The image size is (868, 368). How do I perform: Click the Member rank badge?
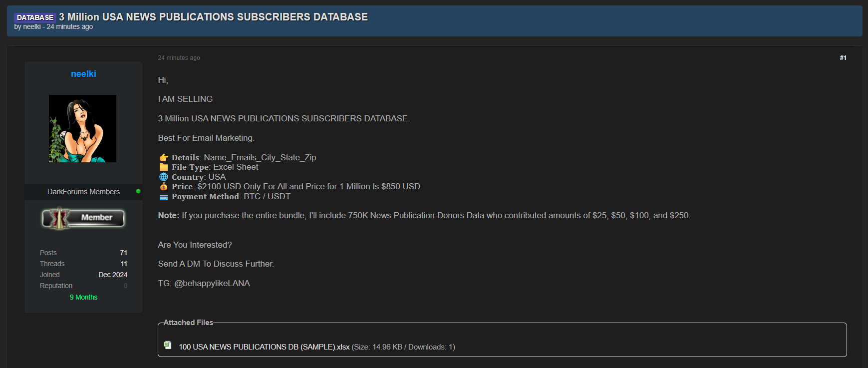click(83, 218)
